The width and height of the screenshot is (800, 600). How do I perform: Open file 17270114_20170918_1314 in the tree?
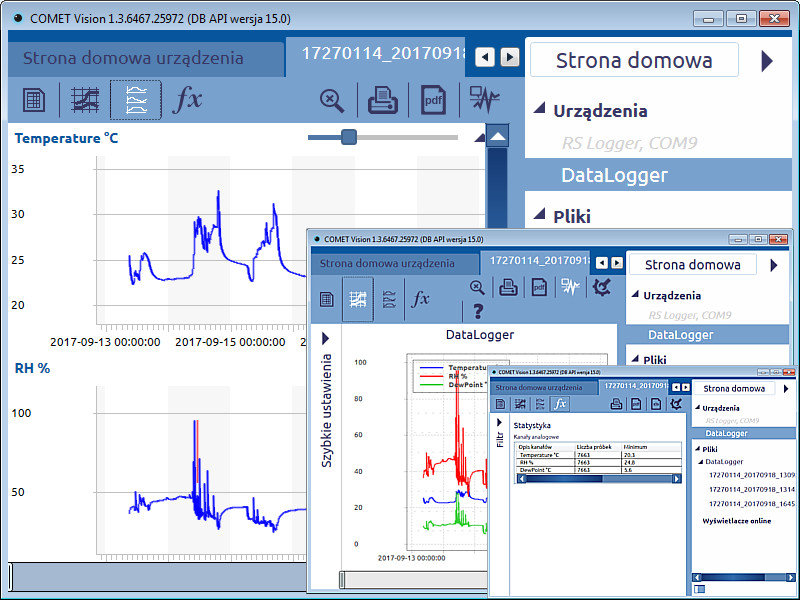point(752,489)
